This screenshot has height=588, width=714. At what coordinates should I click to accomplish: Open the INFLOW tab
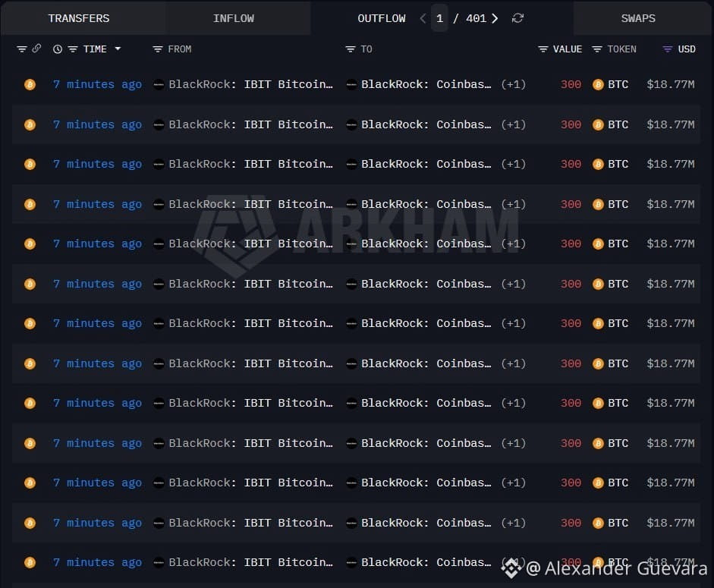point(234,18)
